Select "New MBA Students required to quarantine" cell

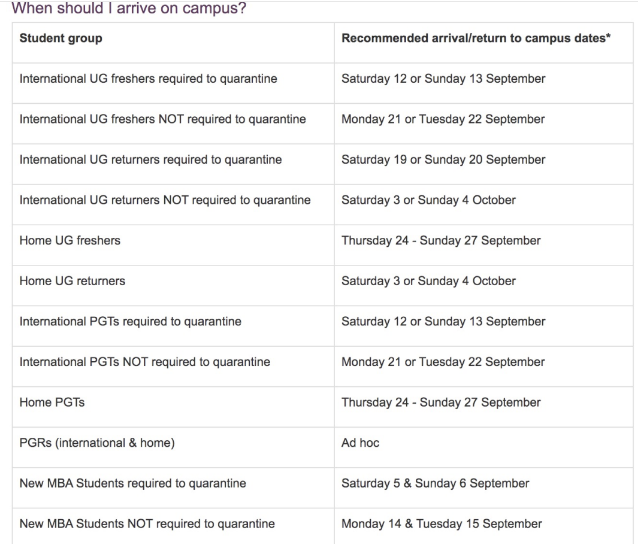click(132, 483)
